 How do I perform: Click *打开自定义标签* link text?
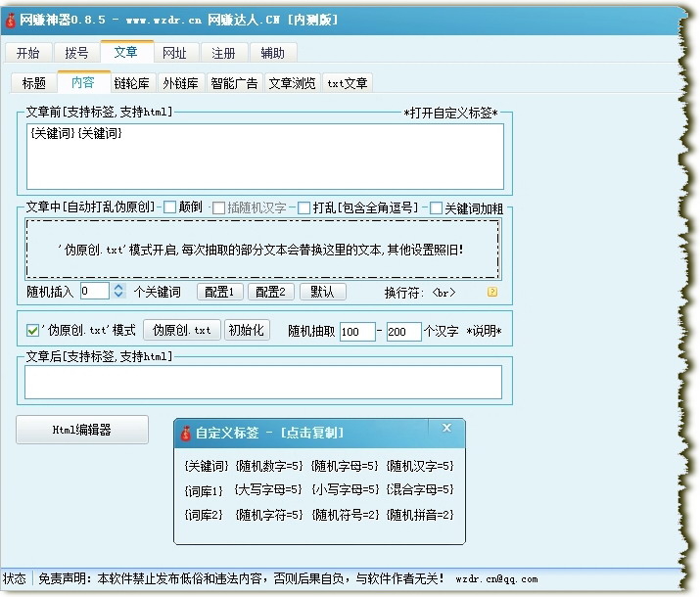[451, 113]
